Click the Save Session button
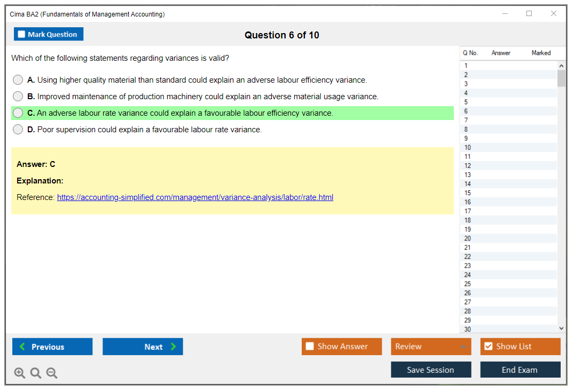This screenshot has width=574, height=392. 431,370
